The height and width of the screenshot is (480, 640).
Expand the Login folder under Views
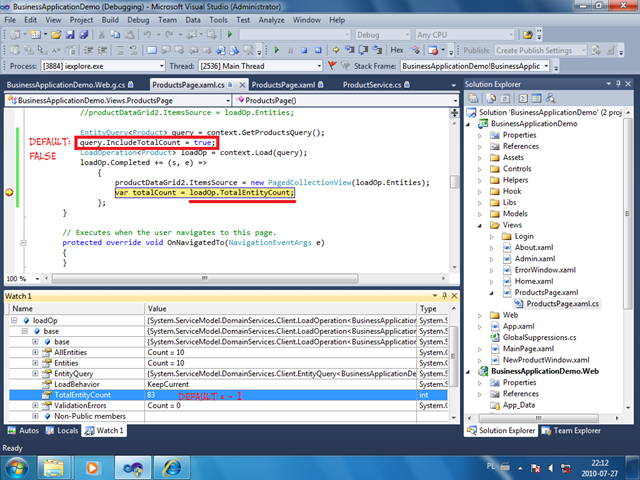pyautogui.click(x=491, y=236)
